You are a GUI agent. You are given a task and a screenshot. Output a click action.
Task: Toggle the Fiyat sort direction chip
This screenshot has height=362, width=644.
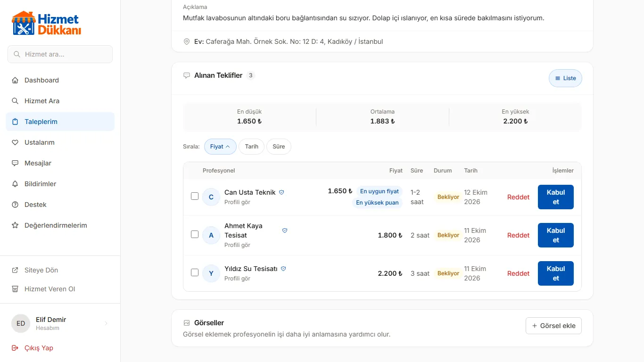tap(220, 147)
